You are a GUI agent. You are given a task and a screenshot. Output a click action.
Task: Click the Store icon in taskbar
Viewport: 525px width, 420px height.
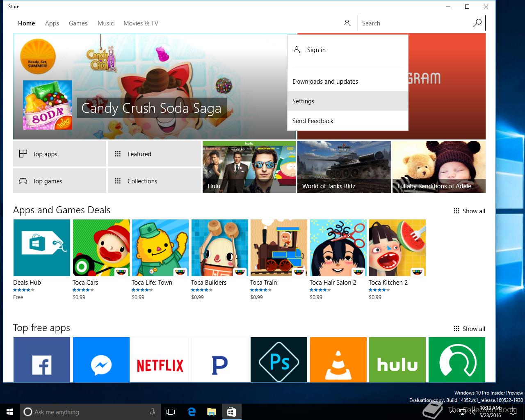(232, 412)
